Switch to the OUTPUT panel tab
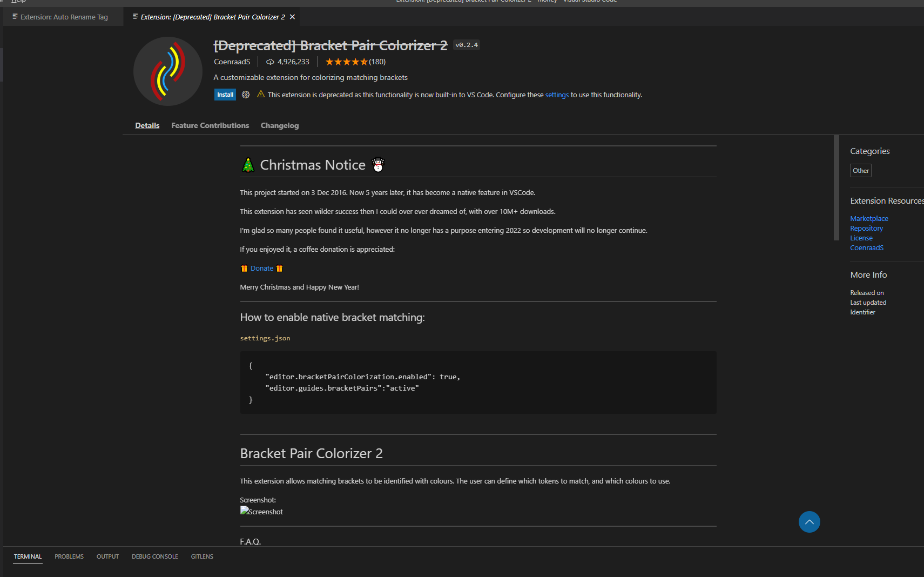924x577 pixels. coord(107,556)
